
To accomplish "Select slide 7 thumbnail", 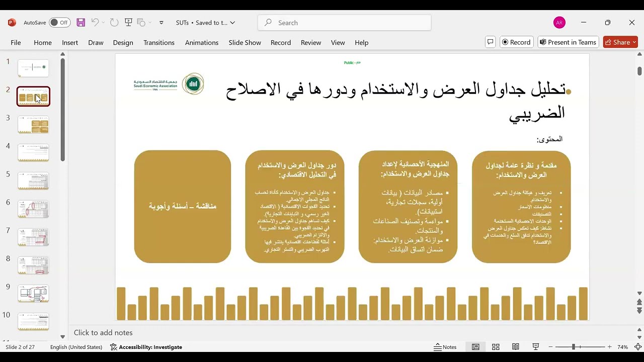I will click(33, 237).
